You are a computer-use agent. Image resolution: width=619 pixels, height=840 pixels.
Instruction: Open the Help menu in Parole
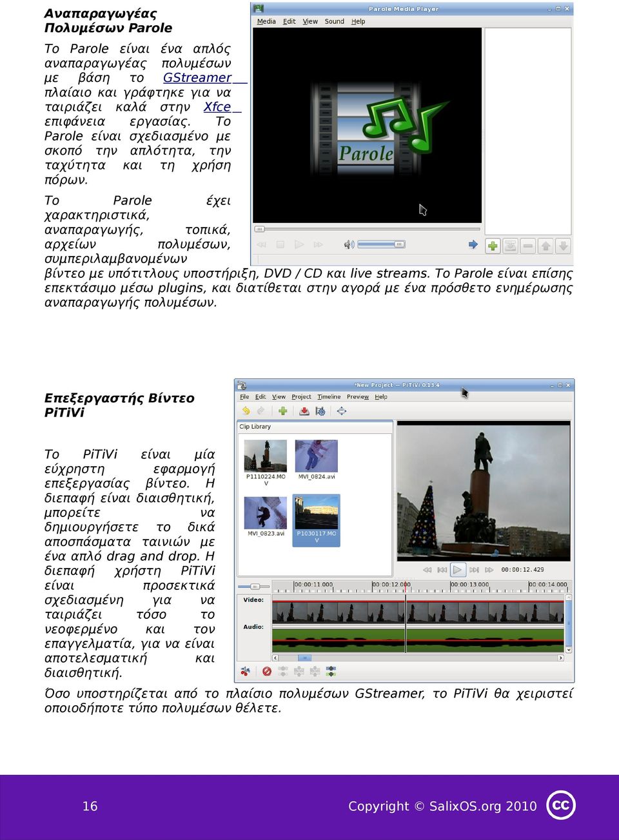pyautogui.click(x=358, y=21)
